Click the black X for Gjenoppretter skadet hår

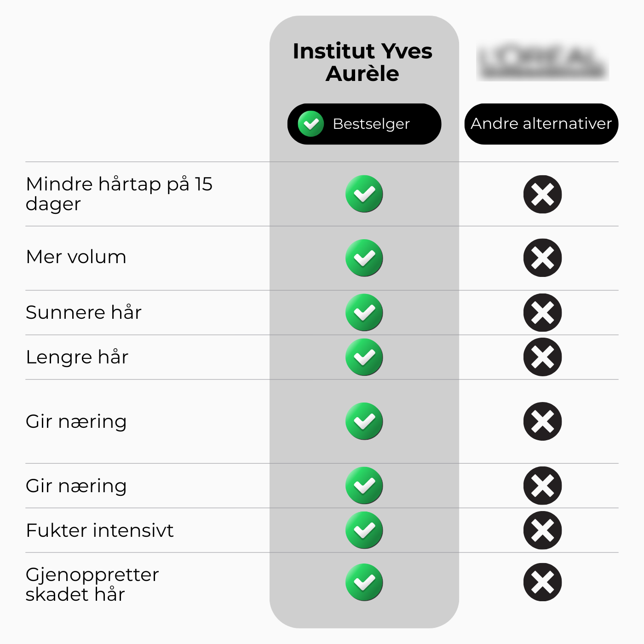[542, 582]
